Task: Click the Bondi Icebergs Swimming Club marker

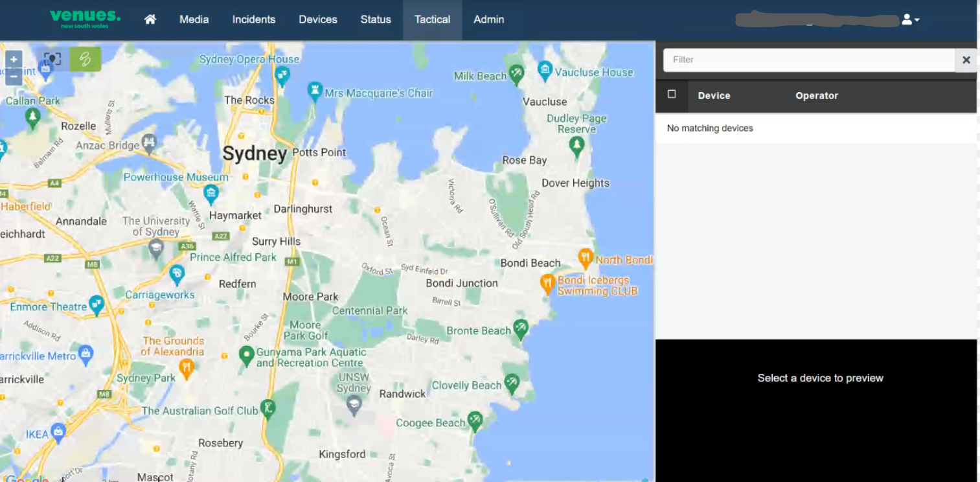Action: (x=547, y=282)
